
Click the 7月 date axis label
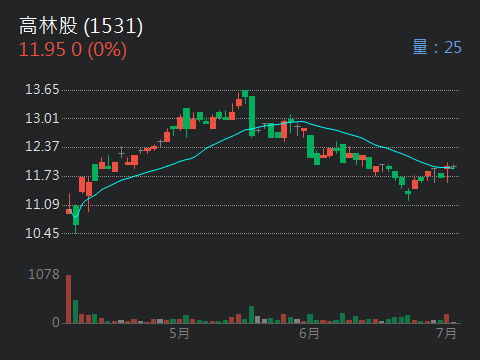446,333
